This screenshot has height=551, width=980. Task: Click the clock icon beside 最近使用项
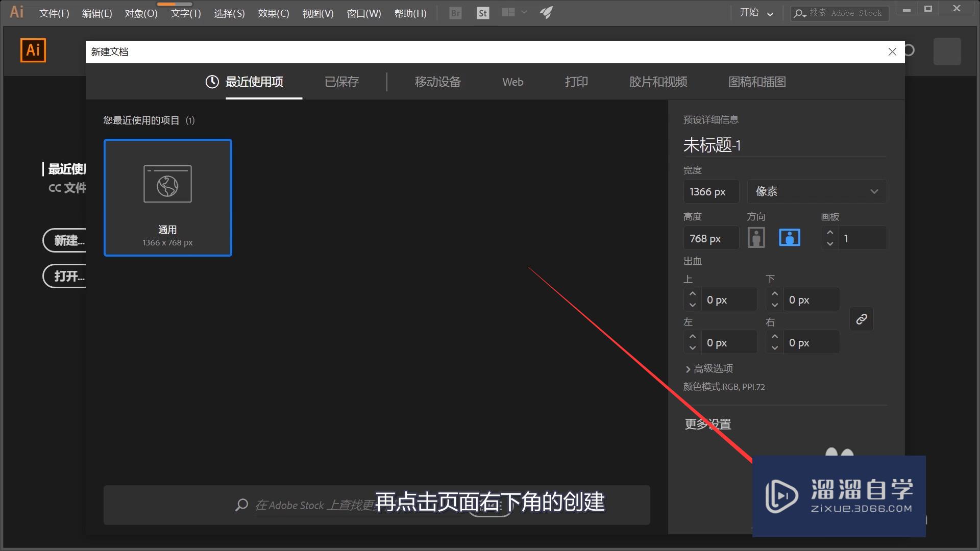tap(212, 82)
